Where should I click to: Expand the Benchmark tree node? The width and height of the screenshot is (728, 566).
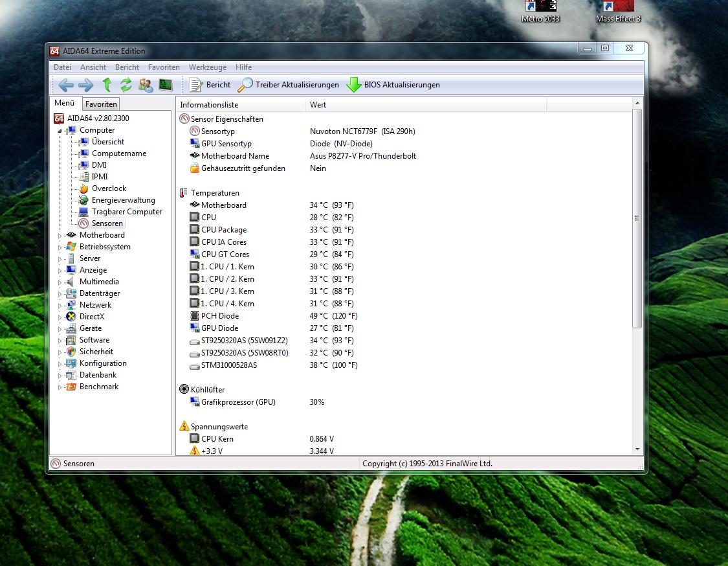coord(60,387)
